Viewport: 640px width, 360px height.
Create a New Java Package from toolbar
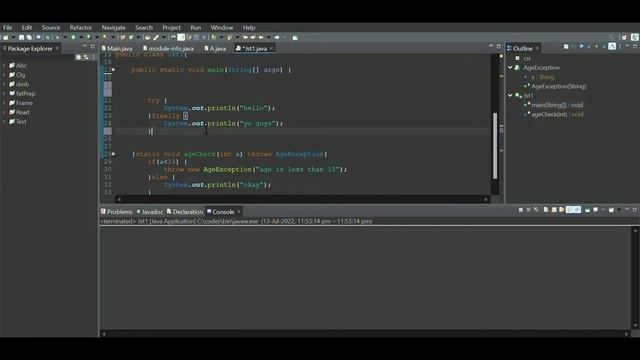[x=122, y=37]
